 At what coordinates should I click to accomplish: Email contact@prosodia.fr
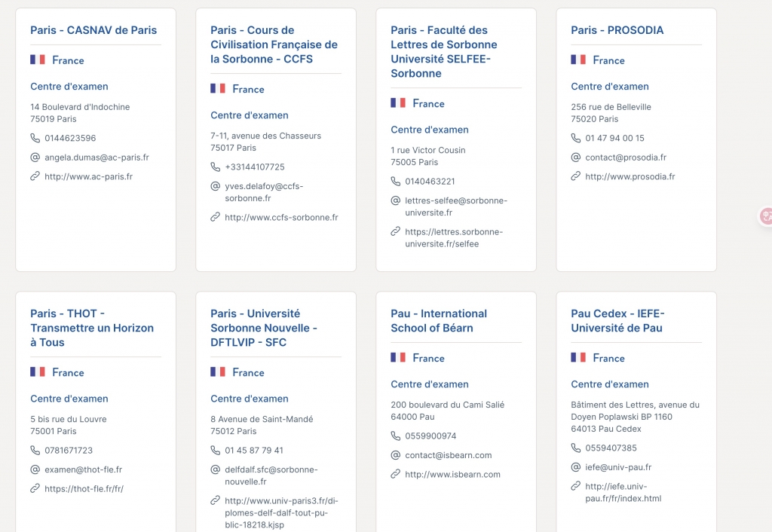coord(626,157)
